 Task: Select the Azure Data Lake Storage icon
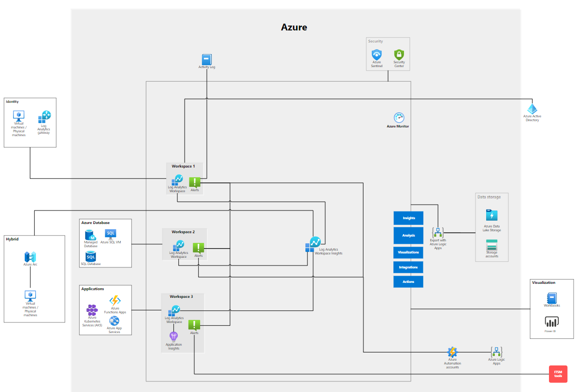point(491,215)
